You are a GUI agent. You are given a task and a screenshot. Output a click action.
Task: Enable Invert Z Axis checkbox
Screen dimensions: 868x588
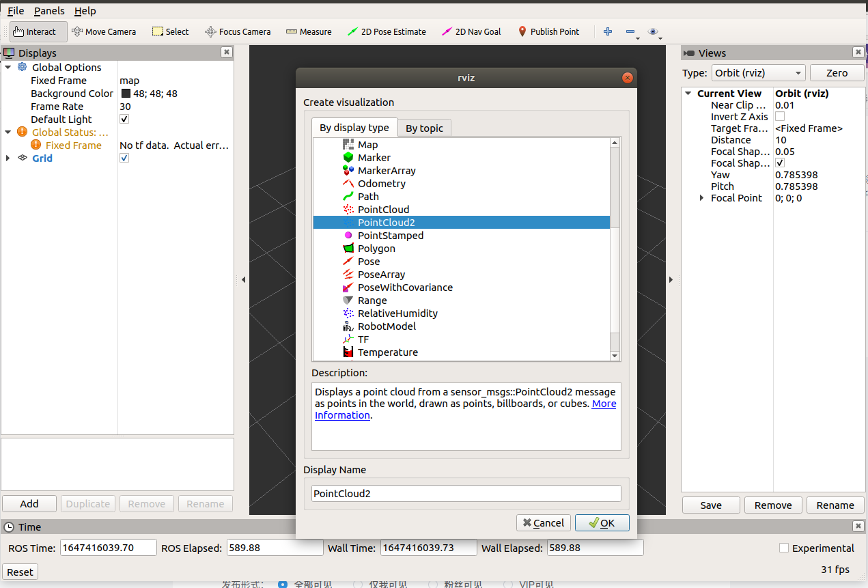coord(780,117)
